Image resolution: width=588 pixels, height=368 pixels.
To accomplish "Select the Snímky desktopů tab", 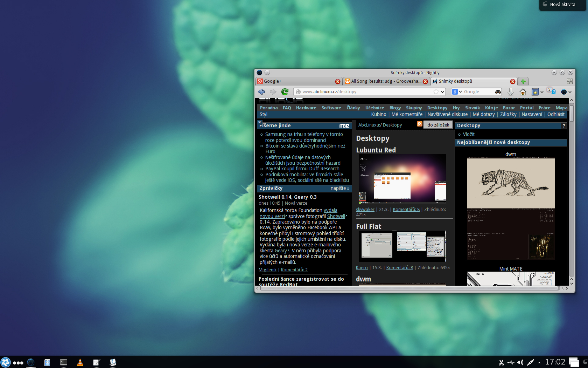I will click(x=474, y=81).
